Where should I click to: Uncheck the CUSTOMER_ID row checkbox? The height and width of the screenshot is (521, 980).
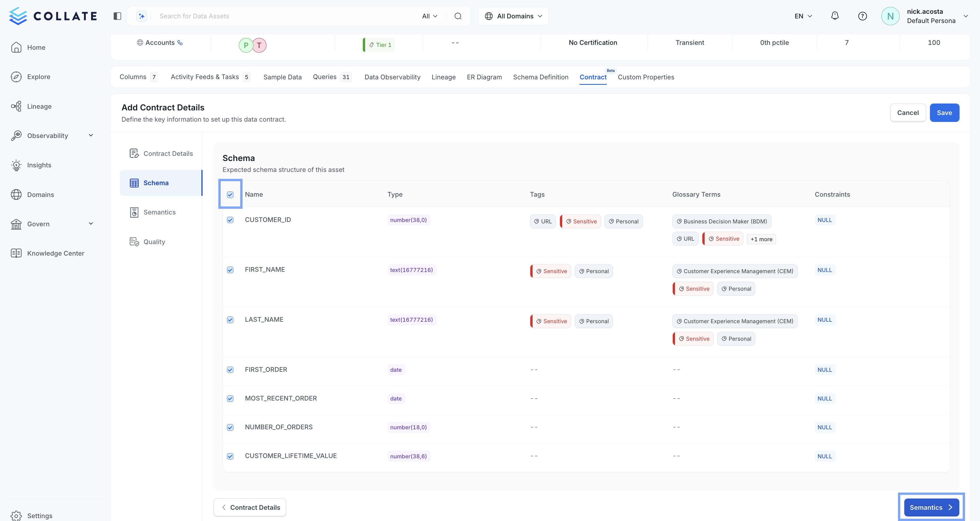point(230,219)
